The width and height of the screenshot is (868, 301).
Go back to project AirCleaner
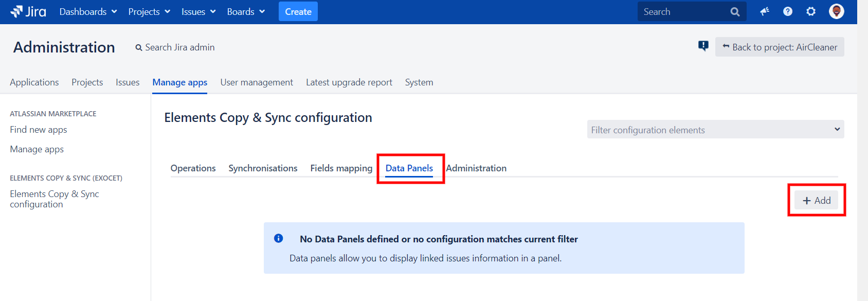(780, 47)
